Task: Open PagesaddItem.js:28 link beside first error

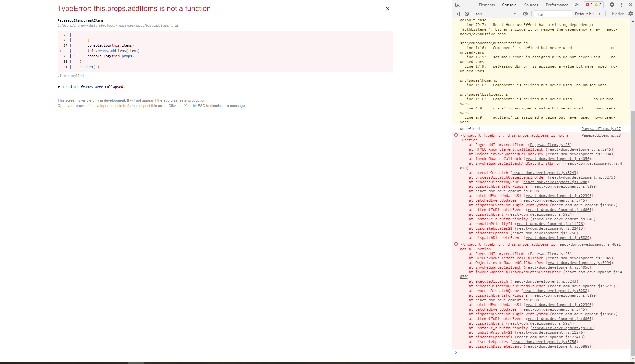Action: coord(601,135)
